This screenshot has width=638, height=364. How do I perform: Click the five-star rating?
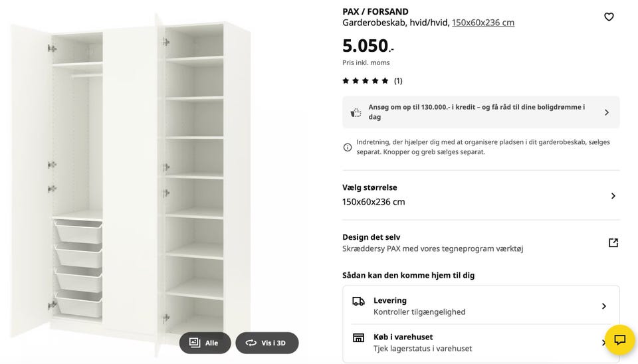366,81
